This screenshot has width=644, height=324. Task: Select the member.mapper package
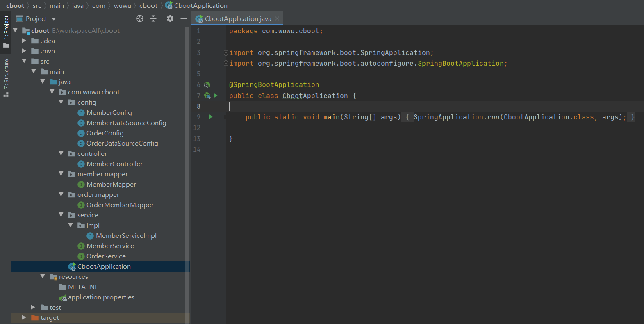pyautogui.click(x=102, y=174)
